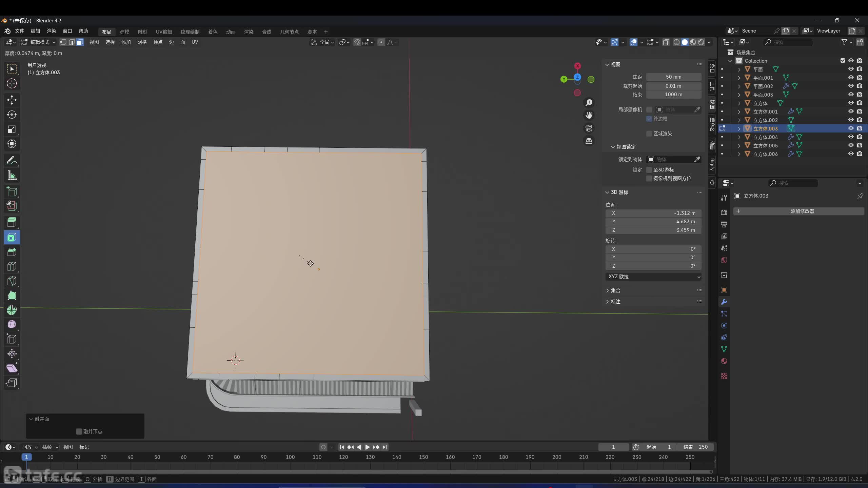Screen dimensions: 868x488
Task: Click the zoom view magnifier icon
Action: tap(589, 102)
